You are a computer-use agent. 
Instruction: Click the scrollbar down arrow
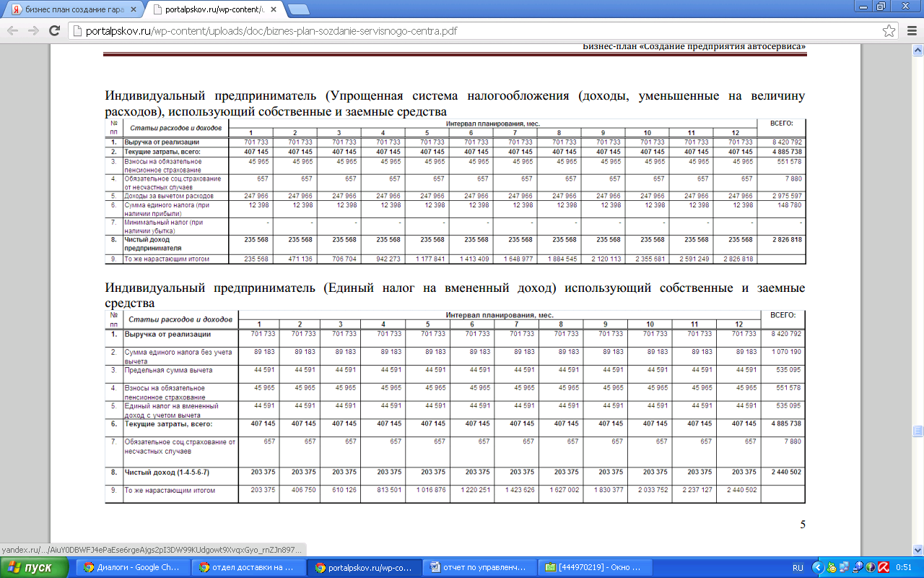918,549
